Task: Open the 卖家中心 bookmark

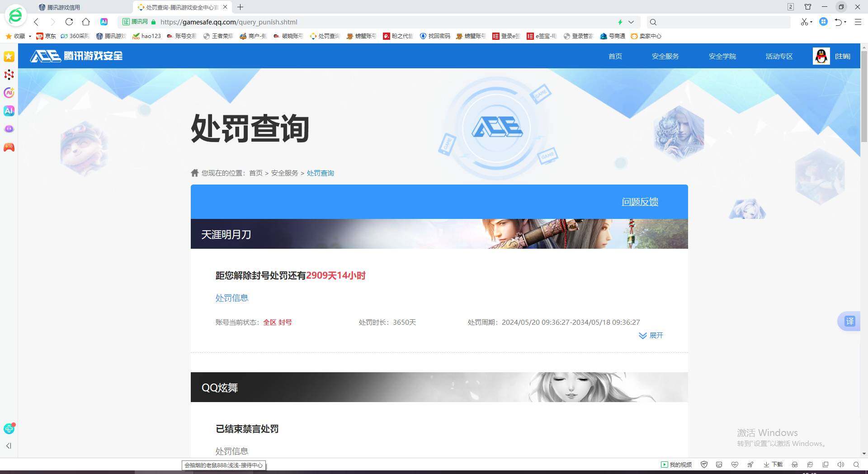Action: point(646,36)
